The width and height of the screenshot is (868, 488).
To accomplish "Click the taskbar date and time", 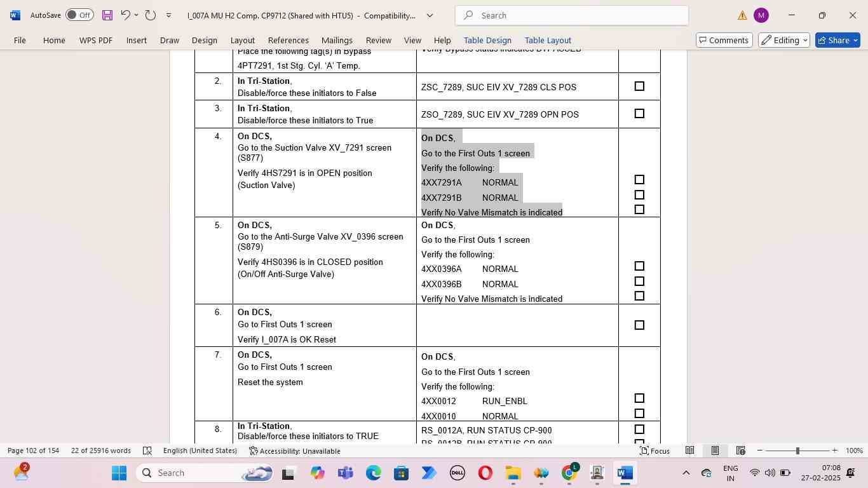I will pyautogui.click(x=820, y=473).
